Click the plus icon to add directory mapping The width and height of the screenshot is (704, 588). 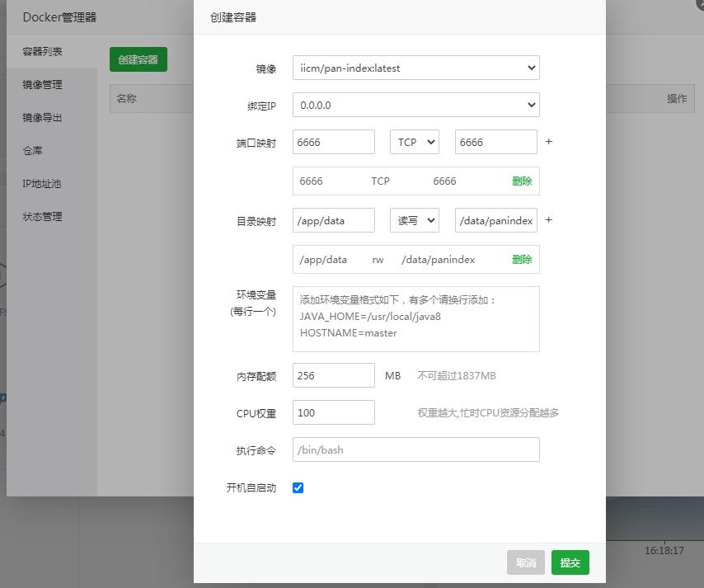pyautogui.click(x=549, y=220)
